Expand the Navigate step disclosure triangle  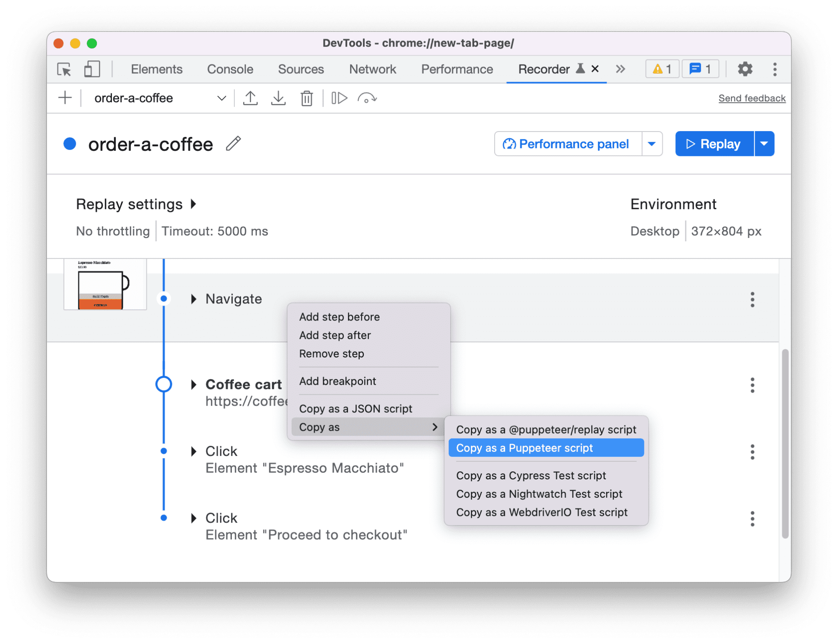(x=194, y=298)
